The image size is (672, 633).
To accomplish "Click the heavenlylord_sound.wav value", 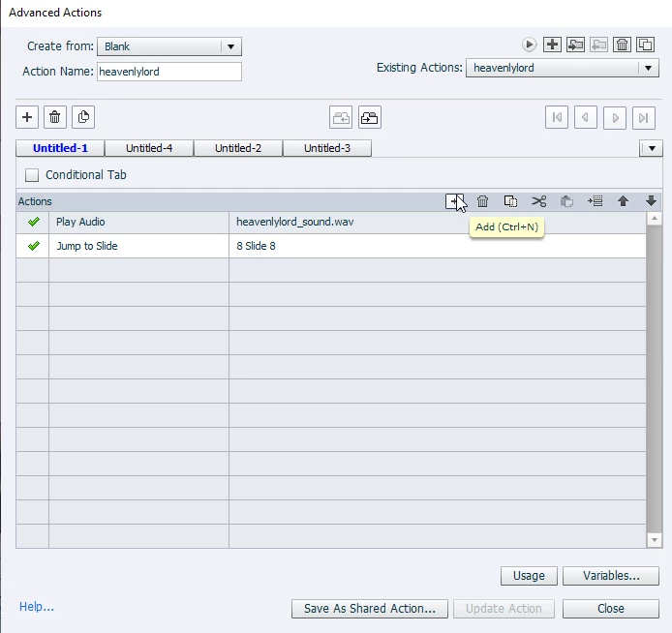I will [x=295, y=222].
